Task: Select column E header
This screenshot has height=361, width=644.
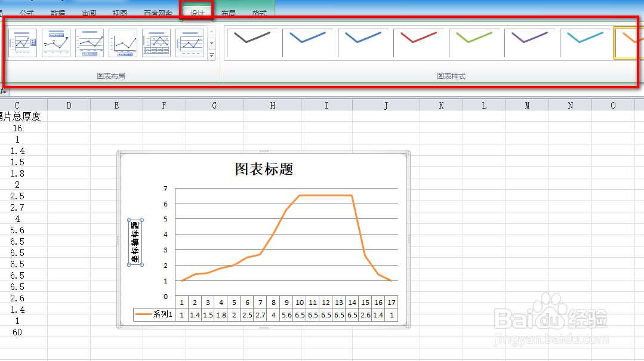Action: pyautogui.click(x=116, y=105)
